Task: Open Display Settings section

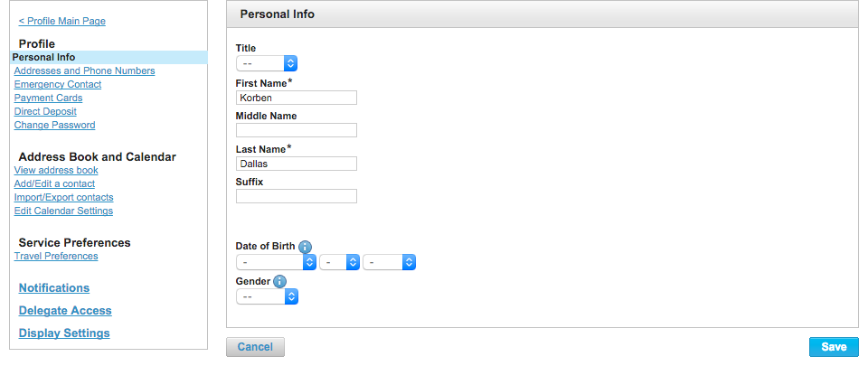Action: [64, 333]
